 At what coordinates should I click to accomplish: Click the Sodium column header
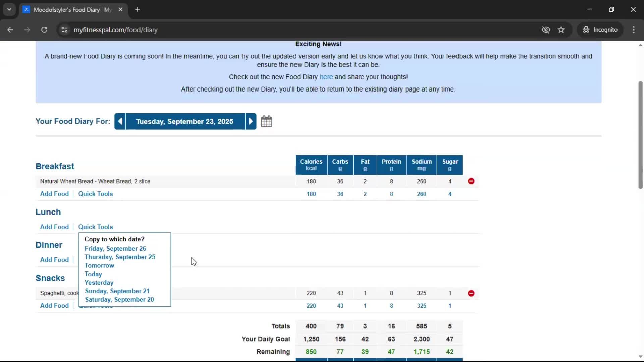click(422, 165)
